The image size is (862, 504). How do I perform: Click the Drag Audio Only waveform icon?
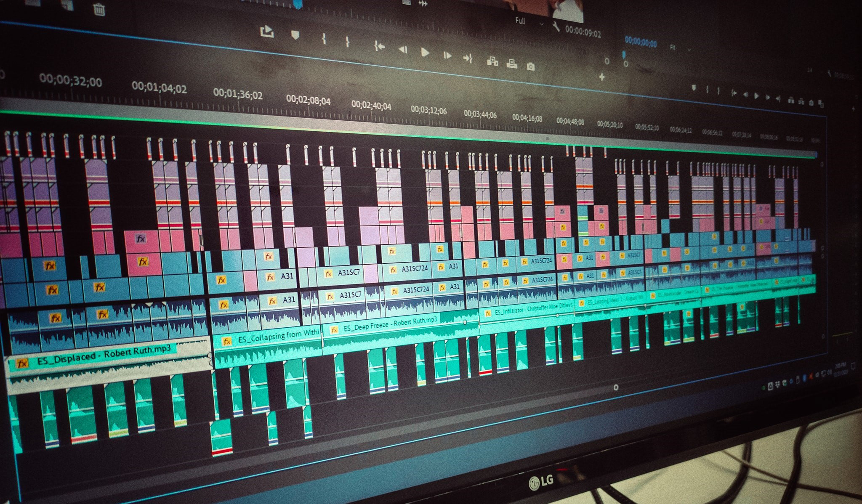[x=423, y=3]
